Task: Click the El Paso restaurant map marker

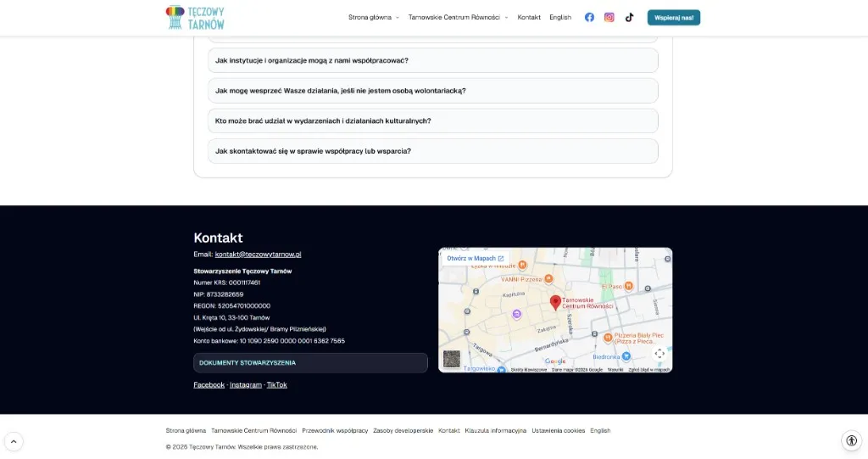Action: [x=628, y=286]
